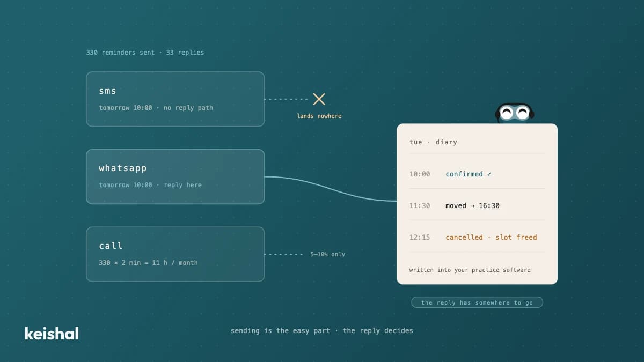Click 'tomorrow 10:00 · no reply path' text

156,108
